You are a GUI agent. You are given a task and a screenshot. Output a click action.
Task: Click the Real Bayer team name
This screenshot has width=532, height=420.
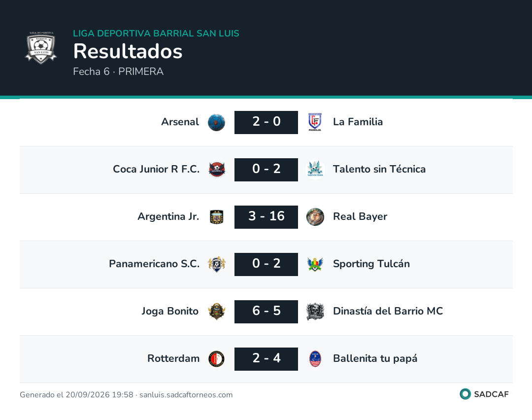point(360,216)
